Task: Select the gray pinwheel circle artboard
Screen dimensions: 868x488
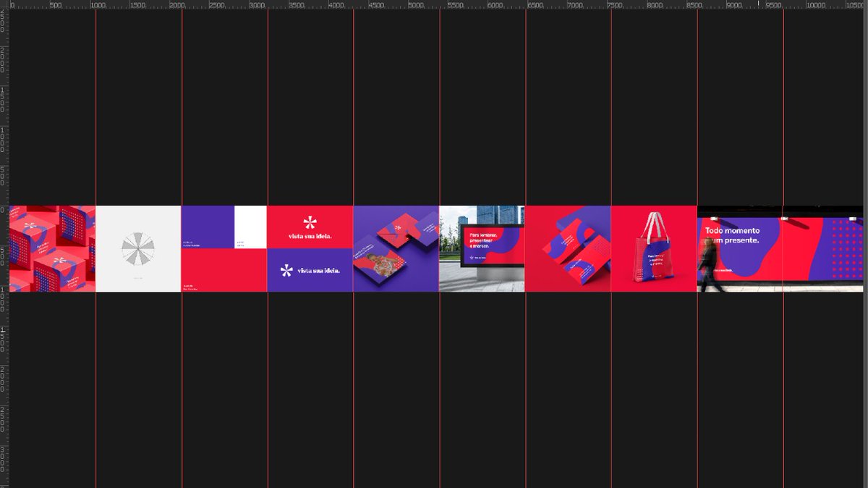Action: coord(138,248)
